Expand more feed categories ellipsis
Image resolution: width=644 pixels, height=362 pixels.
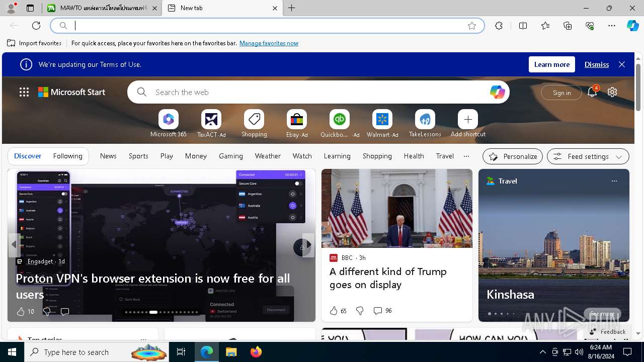click(x=466, y=156)
